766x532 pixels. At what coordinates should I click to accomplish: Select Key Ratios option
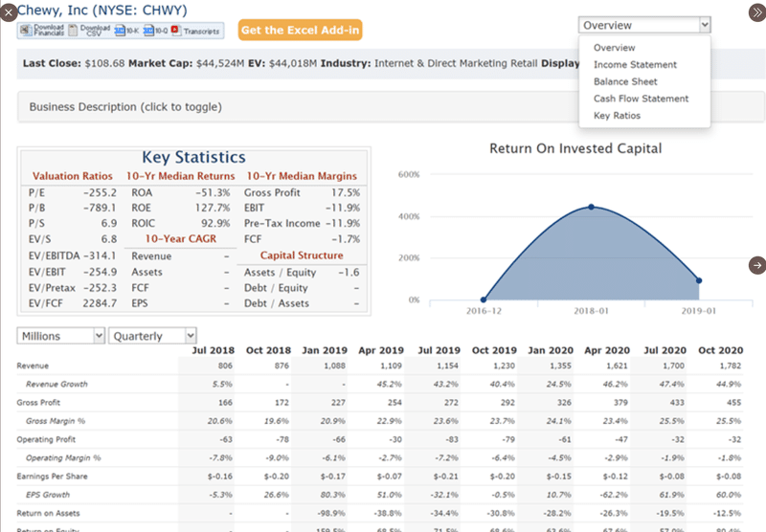coord(617,116)
